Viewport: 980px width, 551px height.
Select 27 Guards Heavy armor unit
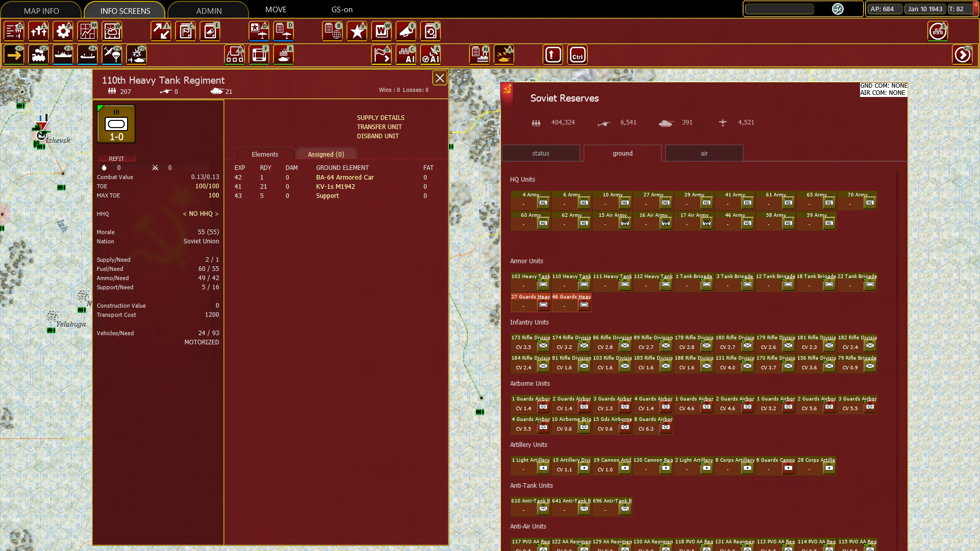(x=530, y=302)
